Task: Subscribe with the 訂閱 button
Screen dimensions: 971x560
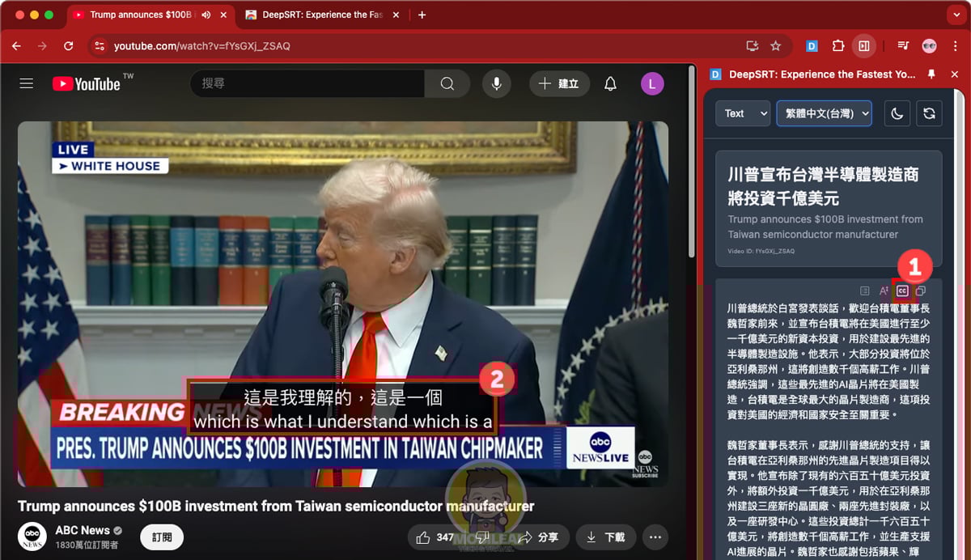Action: pyautogui.click(x=162, y=537)
